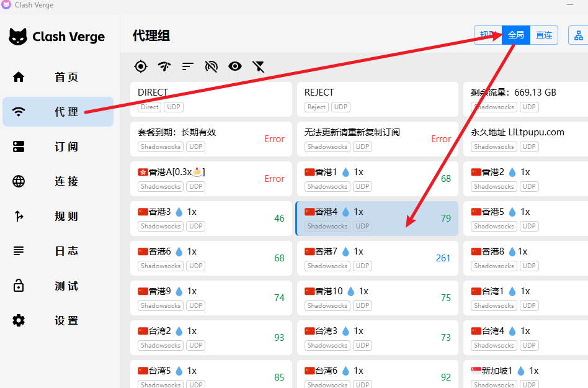Toggle the eye icon for proxy details
The width and height of the screenshot is (588, 388).
pos(234,66)
